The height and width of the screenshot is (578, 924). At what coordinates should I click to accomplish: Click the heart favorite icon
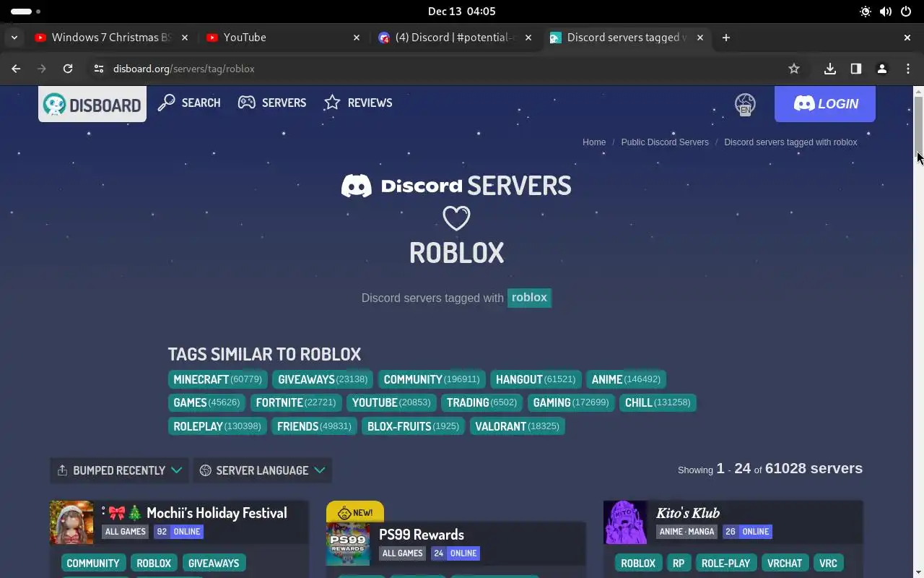click(456, 217)
